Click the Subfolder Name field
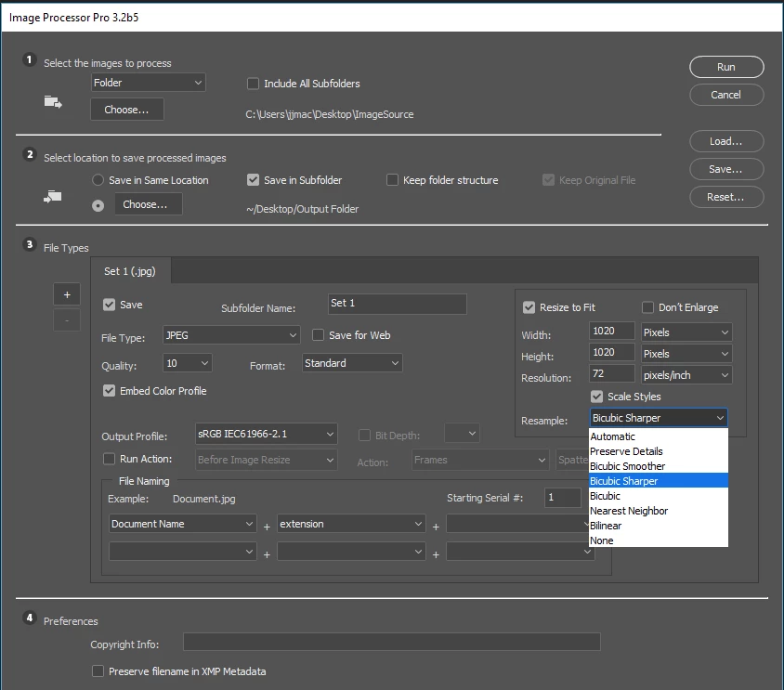The image size is (784, 690). 397,304
